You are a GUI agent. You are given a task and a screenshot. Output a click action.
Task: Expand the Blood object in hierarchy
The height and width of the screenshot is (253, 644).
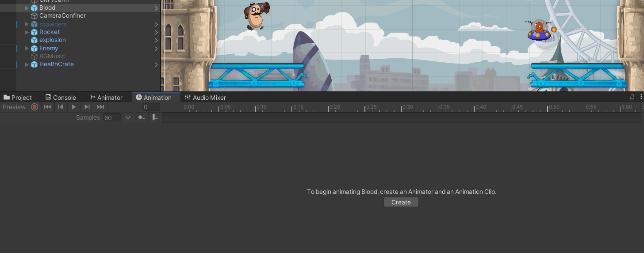[27, 8]
